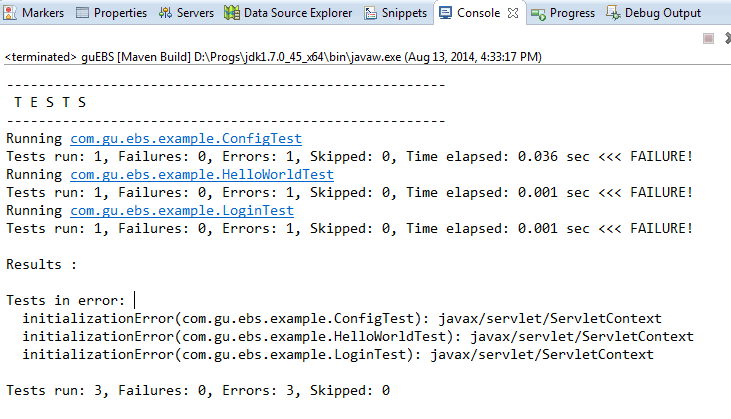Click the grey Terminate square button
This screenshot has height=419, width=731.
(x=708, y=38)
